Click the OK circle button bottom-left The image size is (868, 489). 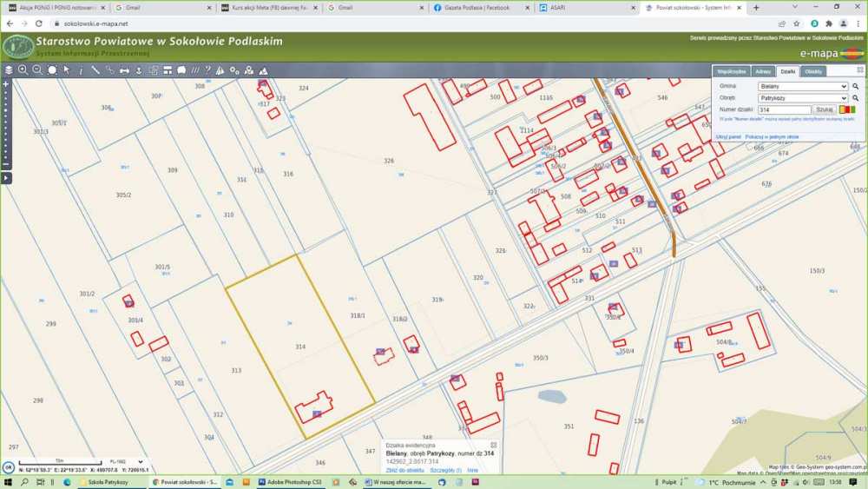pos(8,467)
